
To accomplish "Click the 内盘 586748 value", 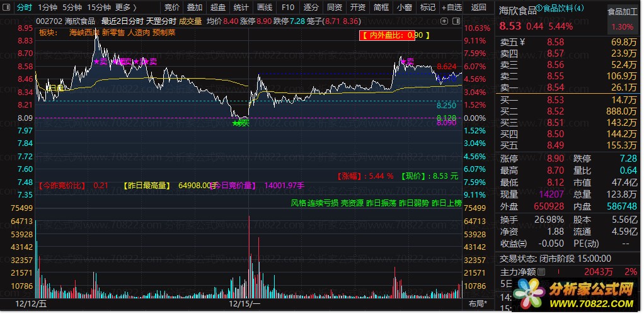I will click(621, 206).
